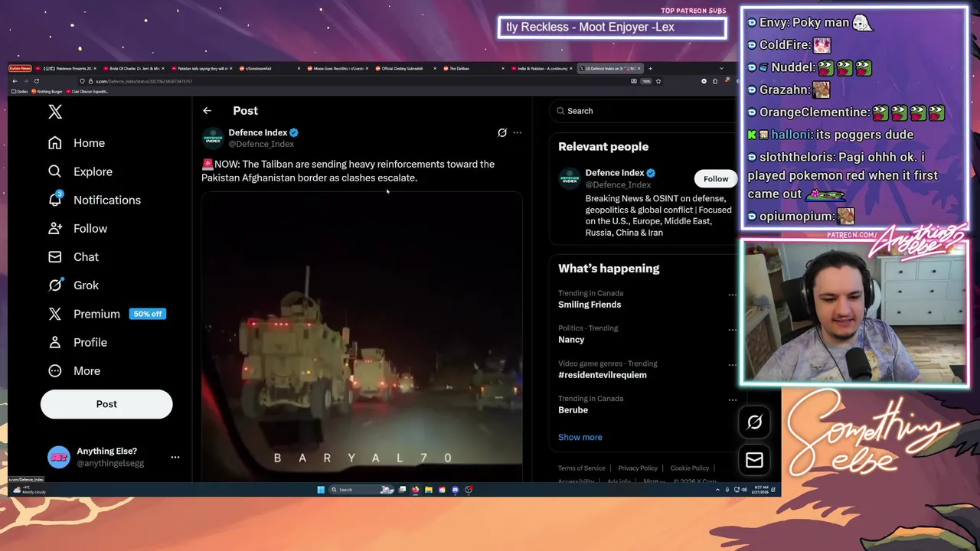Open options for the Berube trend
This screenshot has width=980, height=551.
point(732,400)
